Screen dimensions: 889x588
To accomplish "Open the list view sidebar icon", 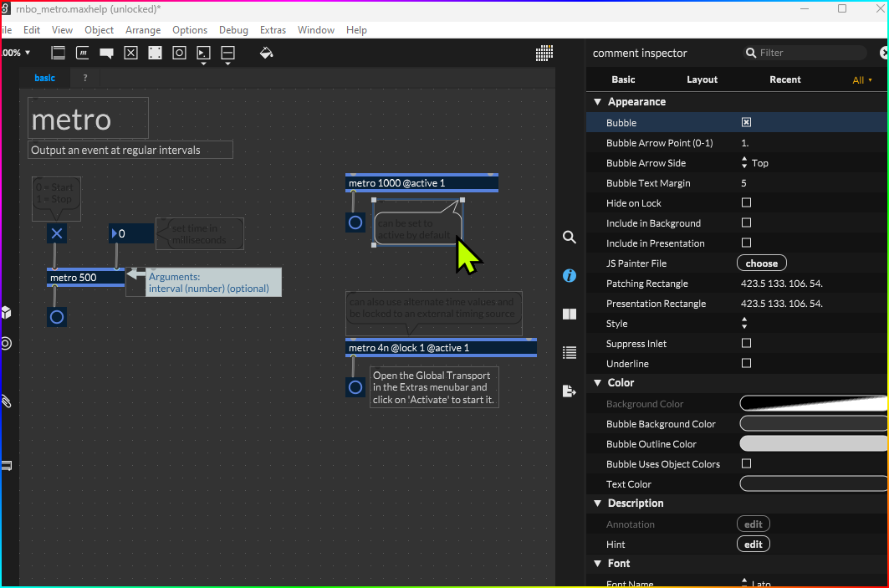I will click(570, 353).
